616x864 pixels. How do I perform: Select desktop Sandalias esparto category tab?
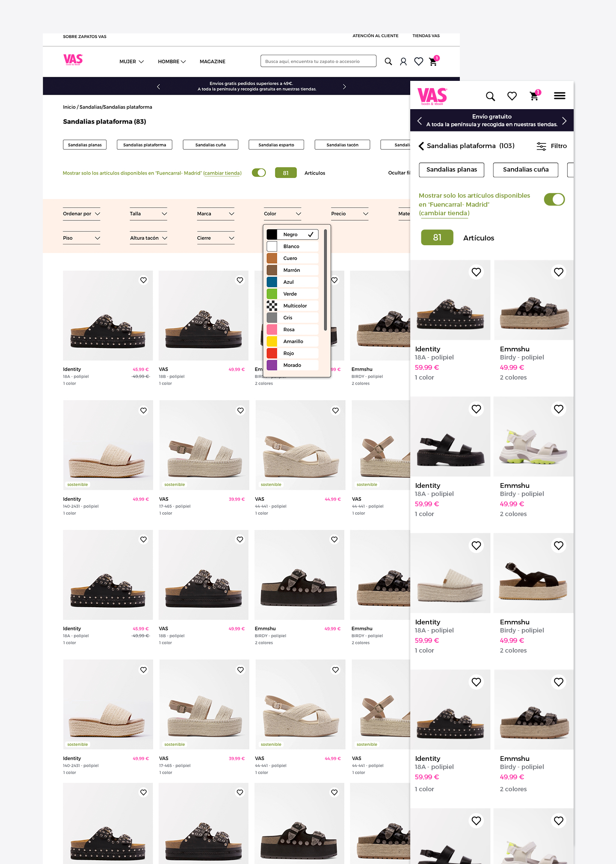276,145
